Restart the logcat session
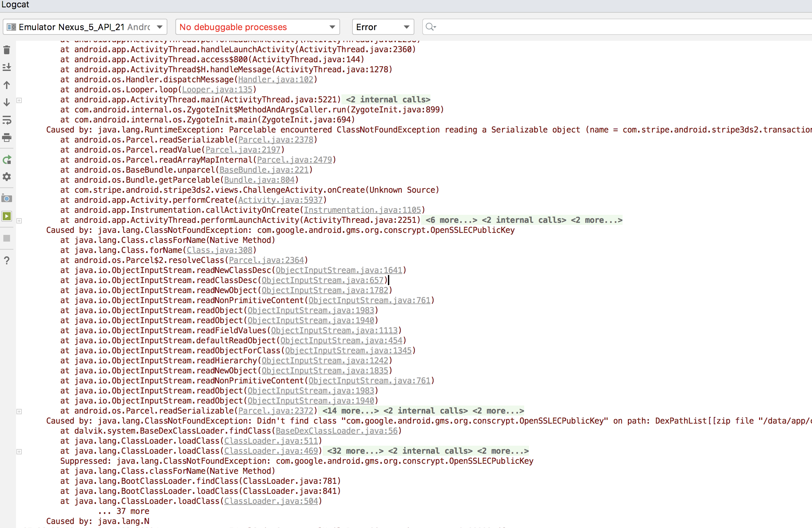The image size is (812, 528). (x=6, y=160)
